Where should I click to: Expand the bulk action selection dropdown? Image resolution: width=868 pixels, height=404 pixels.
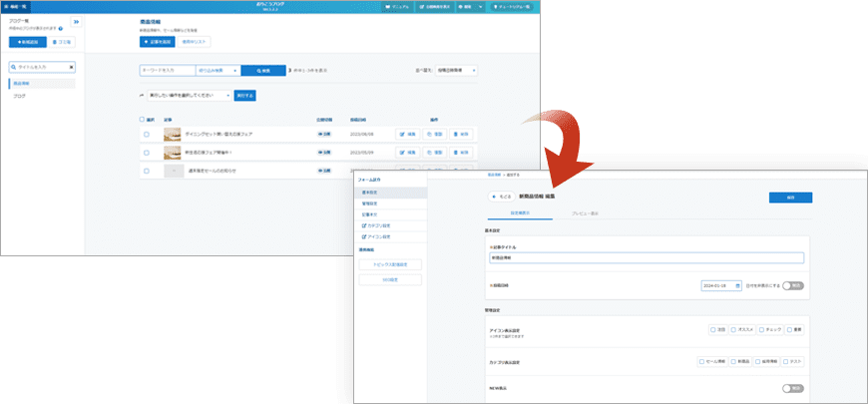coord(190,95)
